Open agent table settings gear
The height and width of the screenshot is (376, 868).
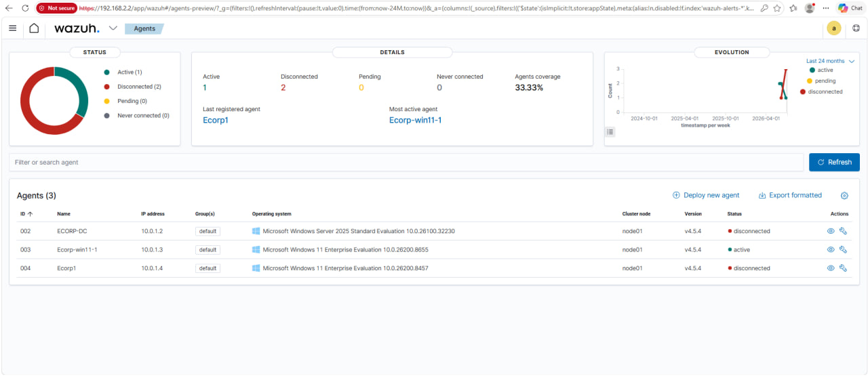click(x=844, y=195)
